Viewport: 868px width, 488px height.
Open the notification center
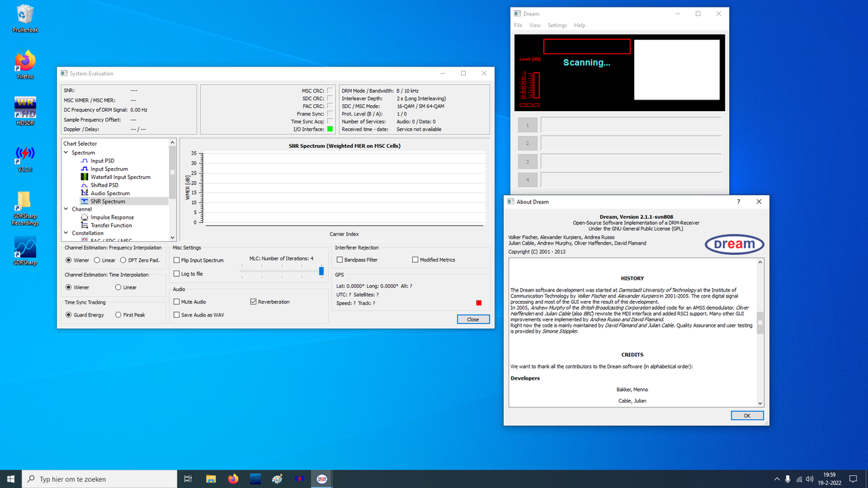pos(853,479)
